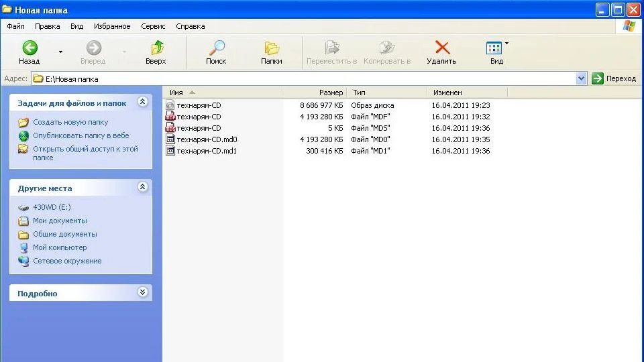Click Открыть общий доступ к этой папке
The image size is (644, 362).
[x=85, y=153]
